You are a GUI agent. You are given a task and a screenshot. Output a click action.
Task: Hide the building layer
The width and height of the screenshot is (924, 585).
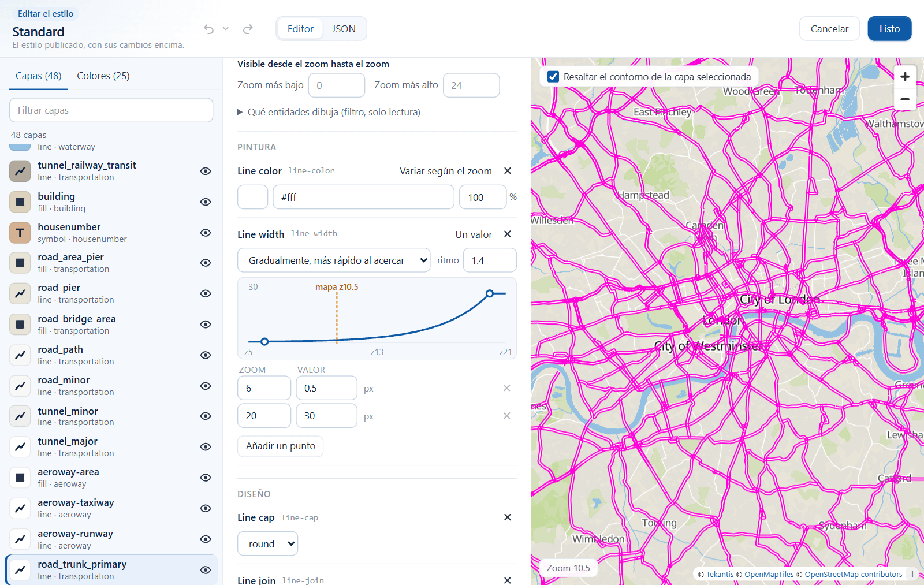(x=206, y=202)
